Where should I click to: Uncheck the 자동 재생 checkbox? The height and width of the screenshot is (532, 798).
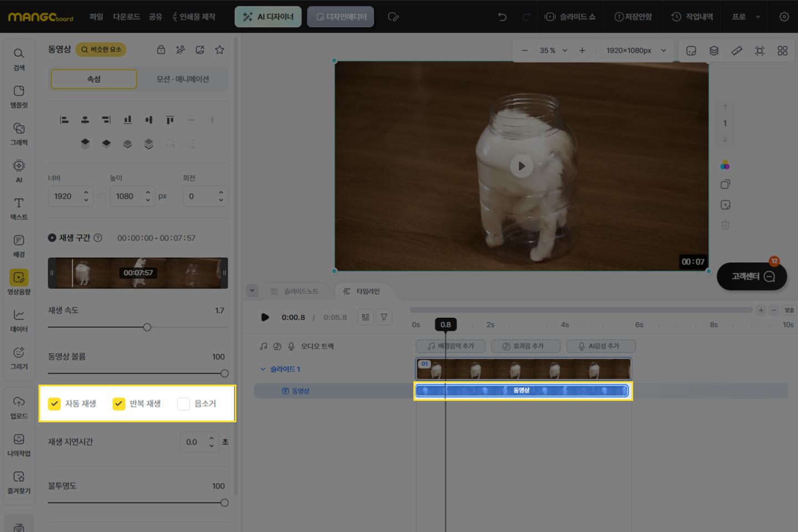point(54,403)
